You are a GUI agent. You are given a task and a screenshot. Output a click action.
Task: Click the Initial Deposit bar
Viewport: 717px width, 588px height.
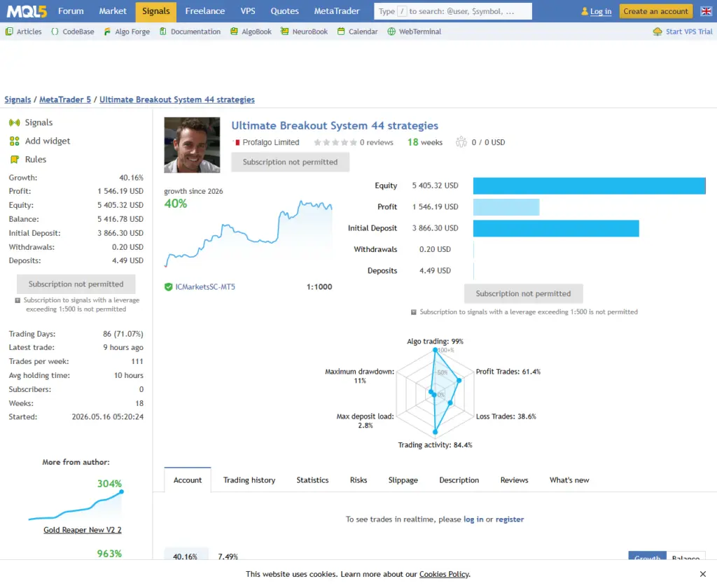point(556,228)
